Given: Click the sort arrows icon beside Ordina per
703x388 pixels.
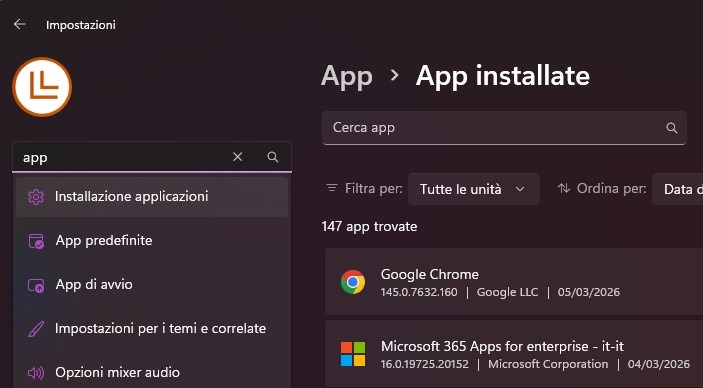Looking at the screenshot, I should point(564,188).
